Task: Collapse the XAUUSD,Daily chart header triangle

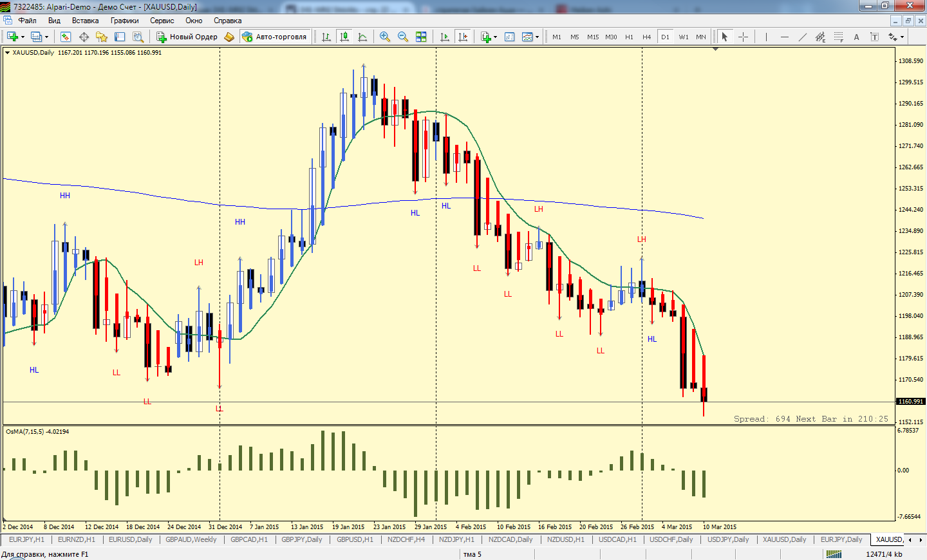Action: [7, 53]
